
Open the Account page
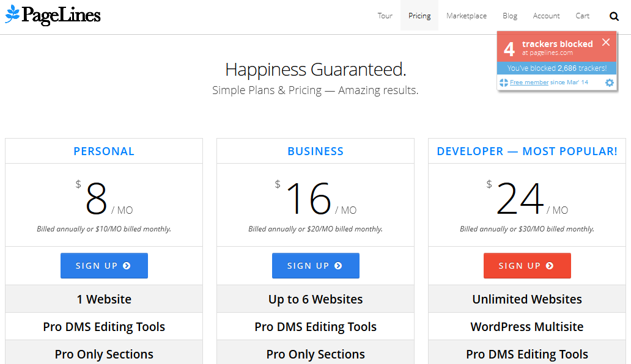click(x=546, y=16)
